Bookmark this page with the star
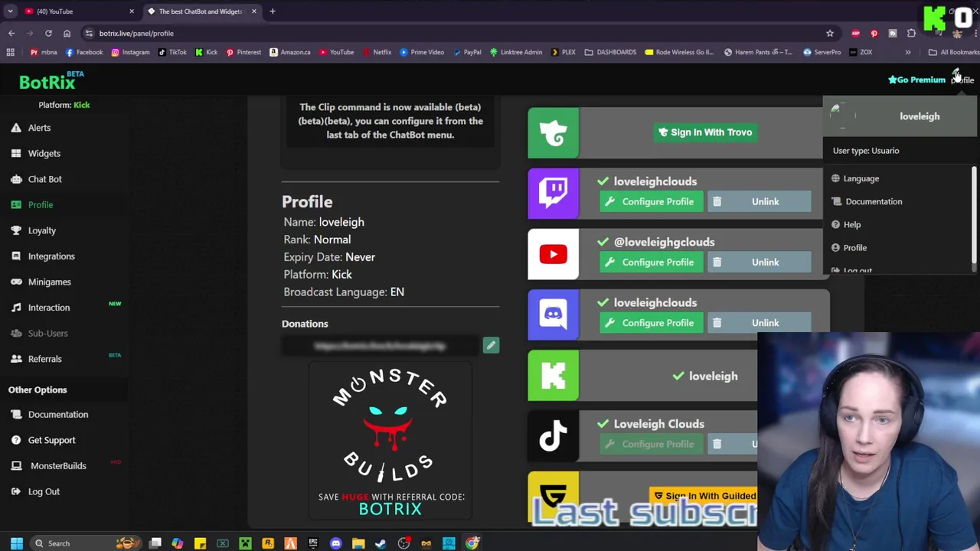Screen dimensions: 980x551 pos(830,33)
